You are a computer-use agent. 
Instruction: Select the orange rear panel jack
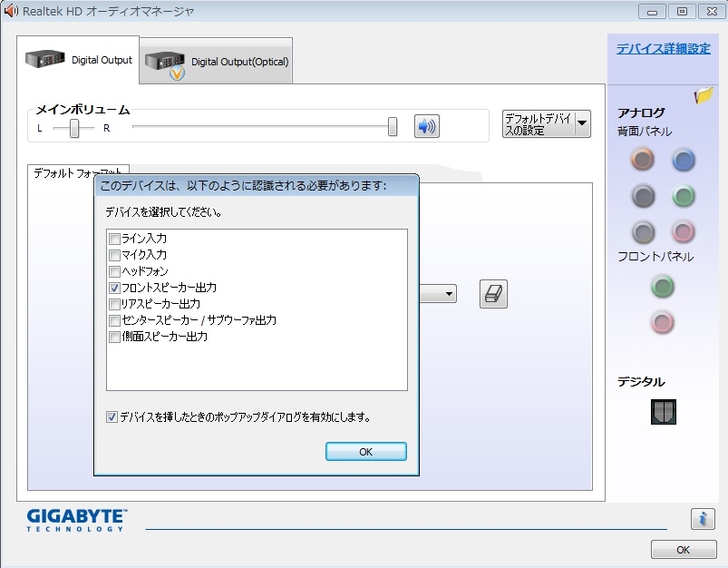pyautogui.click(x=643, y=160)
